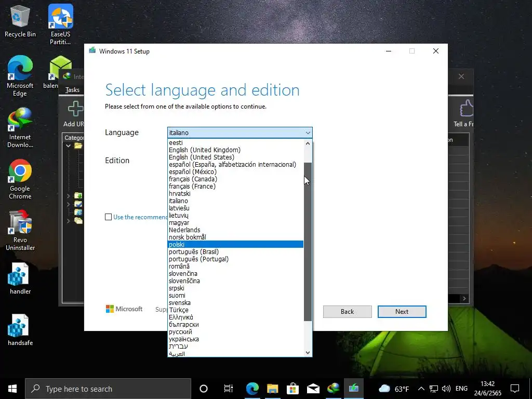The width and height of the screenshot is (532, 399).
Task: Choose português (Brasil) language
Action: click(236, 251)
